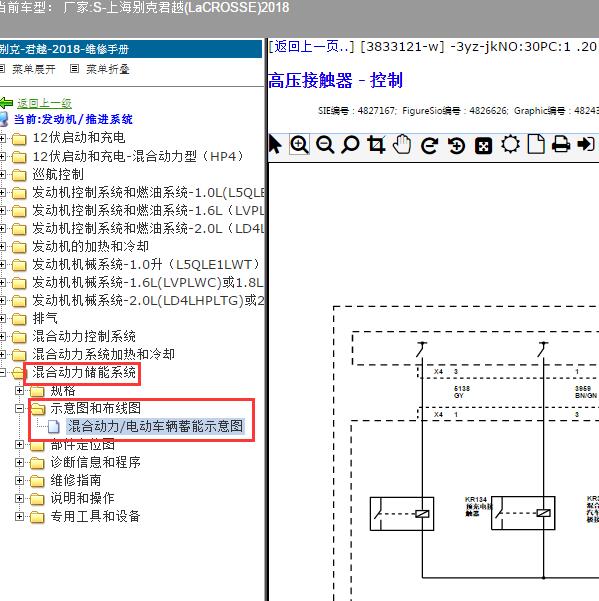Expand the 排气 folder node

(x=3, y=318)
